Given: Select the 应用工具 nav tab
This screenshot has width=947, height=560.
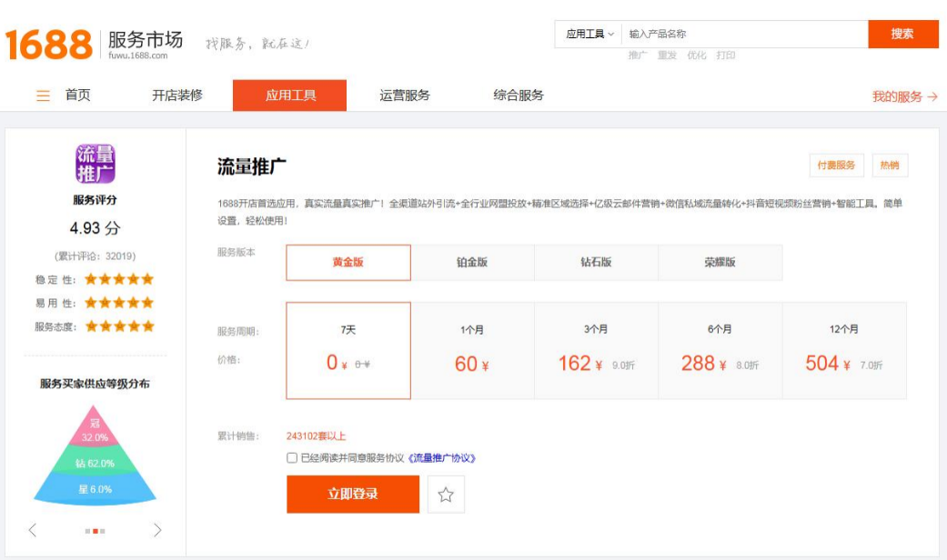Looking at the screenshot, I should tap(290, 95).
